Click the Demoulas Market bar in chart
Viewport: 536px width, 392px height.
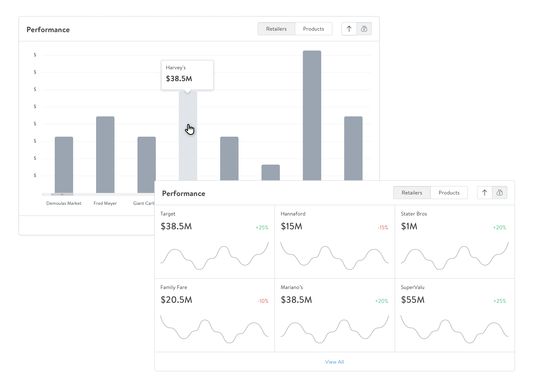point(64,165)
